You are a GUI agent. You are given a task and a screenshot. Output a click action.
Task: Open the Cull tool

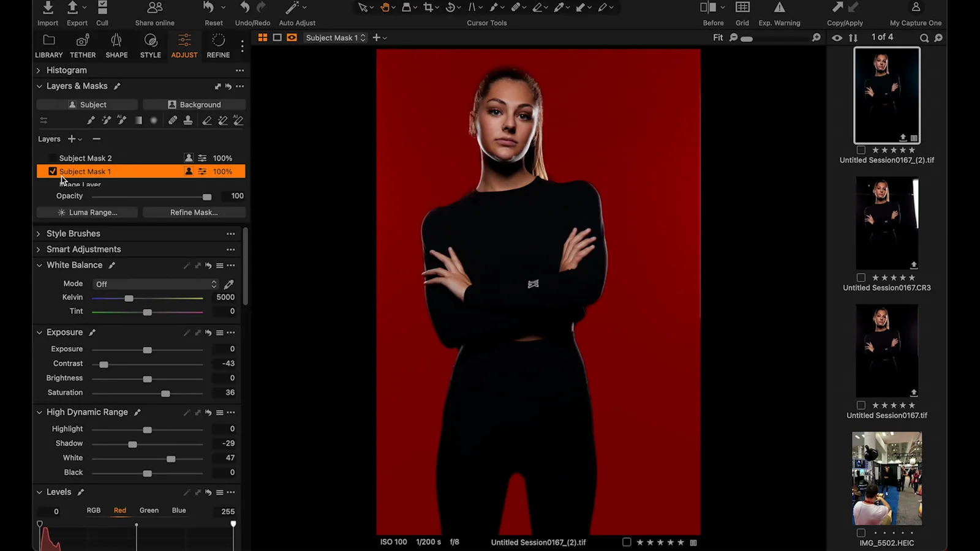click(x=102, y=8)
